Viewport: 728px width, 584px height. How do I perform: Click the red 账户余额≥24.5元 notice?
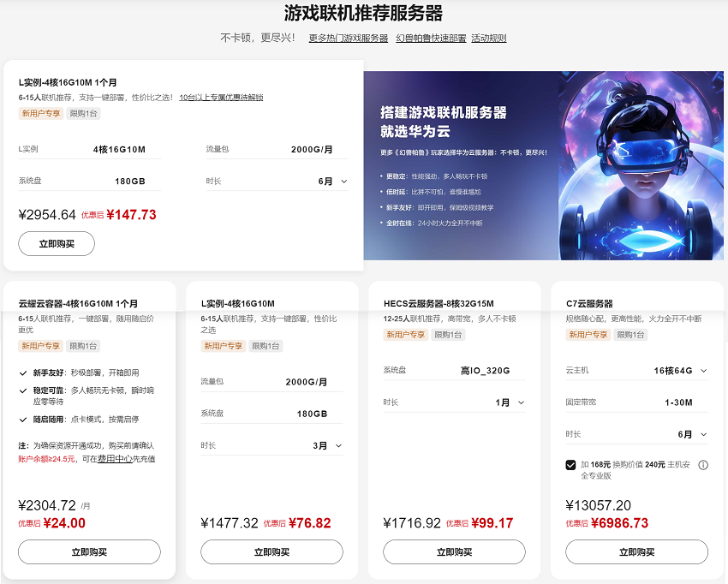point(46,459)
